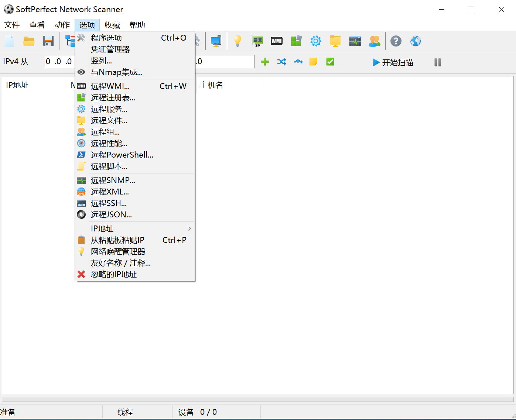
Task: Click the Wake-on-LAN light bulb toolbar icon
Action: click(237, 41)
